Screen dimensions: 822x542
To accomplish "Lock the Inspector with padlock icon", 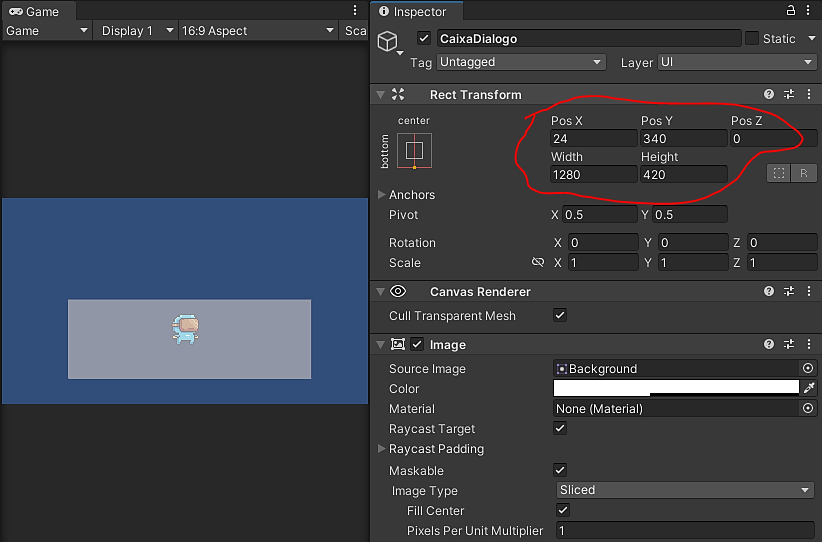I will [x=791, y=11].
